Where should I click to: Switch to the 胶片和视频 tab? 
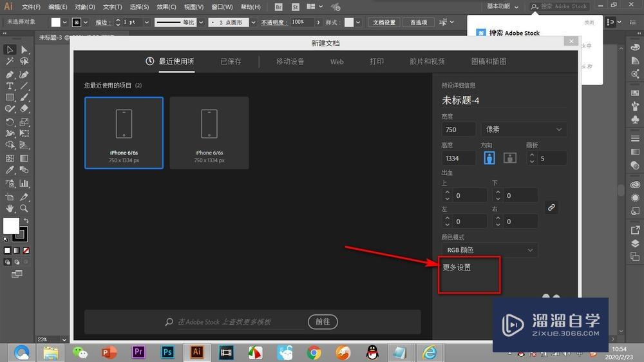click(x=427, y=62)
